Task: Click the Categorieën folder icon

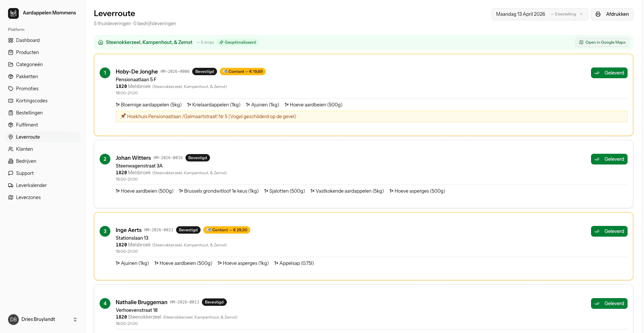Action: point(11,64)
